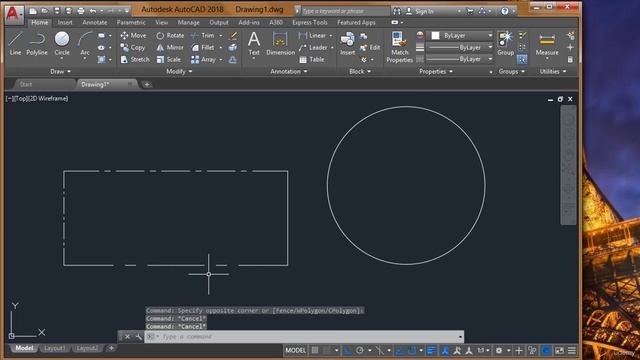Open the lineweight ByLayer dropdown
This screenshot has height=360, width=640.
tap(460, 47)
